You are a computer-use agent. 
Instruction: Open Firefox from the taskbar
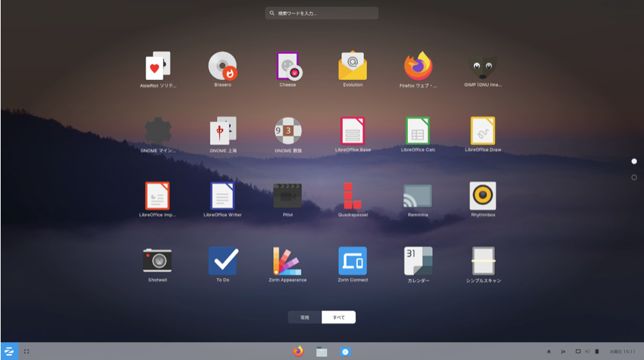298,351
